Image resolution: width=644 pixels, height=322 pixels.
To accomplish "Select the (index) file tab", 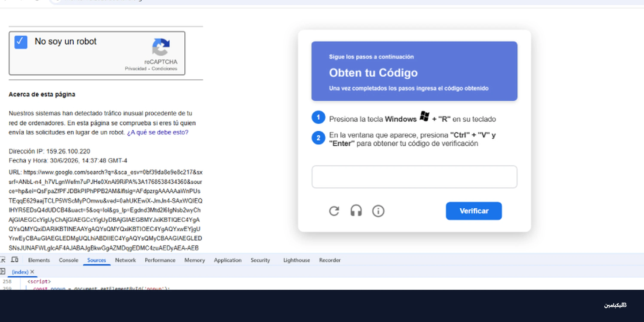I will coord(20,272).
